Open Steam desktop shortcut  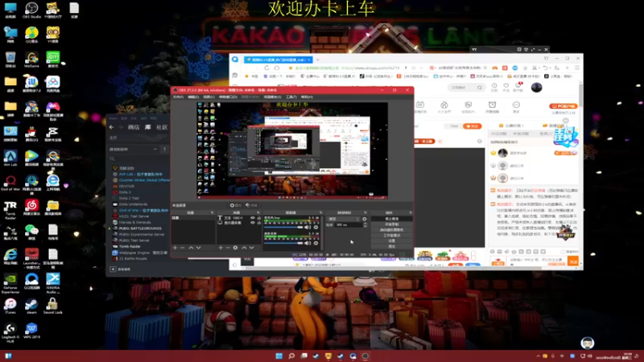pyautogui.click(x=31, y=306)
